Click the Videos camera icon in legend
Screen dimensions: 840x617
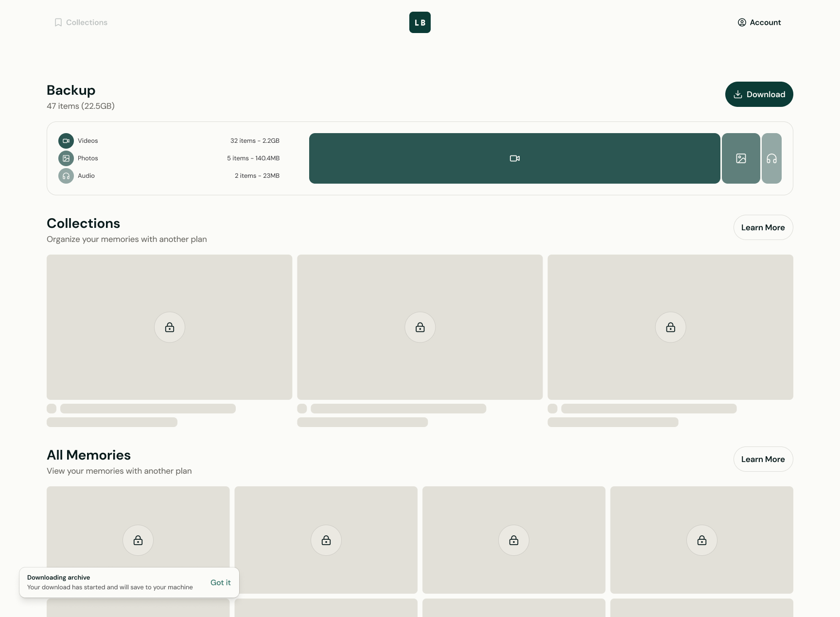[66, 141]
